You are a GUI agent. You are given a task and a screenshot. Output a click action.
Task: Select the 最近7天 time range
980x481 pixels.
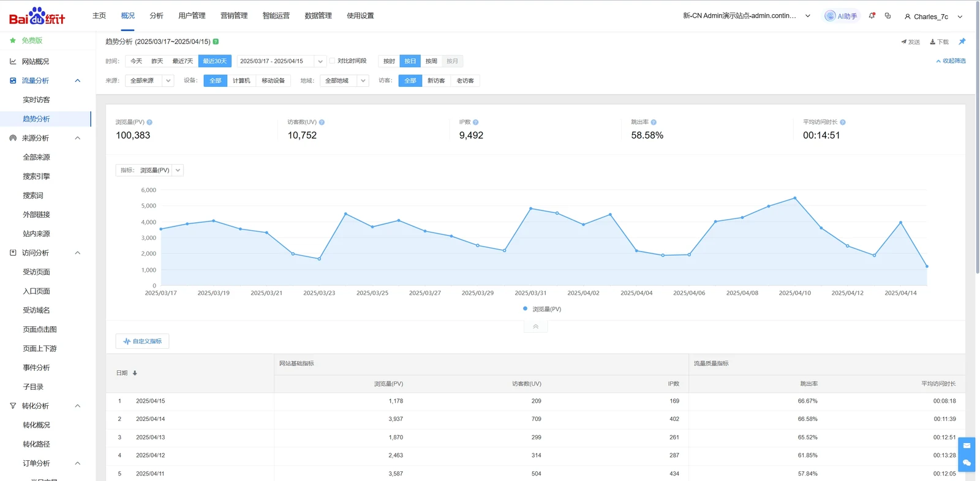click(x=183, y=61)
